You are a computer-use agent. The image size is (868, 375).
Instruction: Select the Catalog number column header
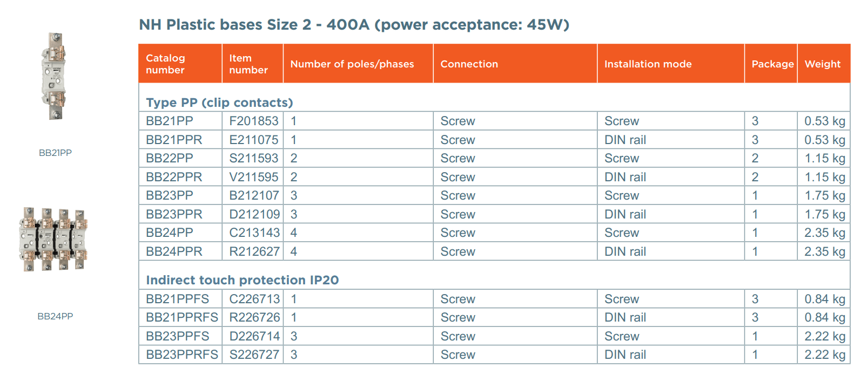[x=165, y=64]
